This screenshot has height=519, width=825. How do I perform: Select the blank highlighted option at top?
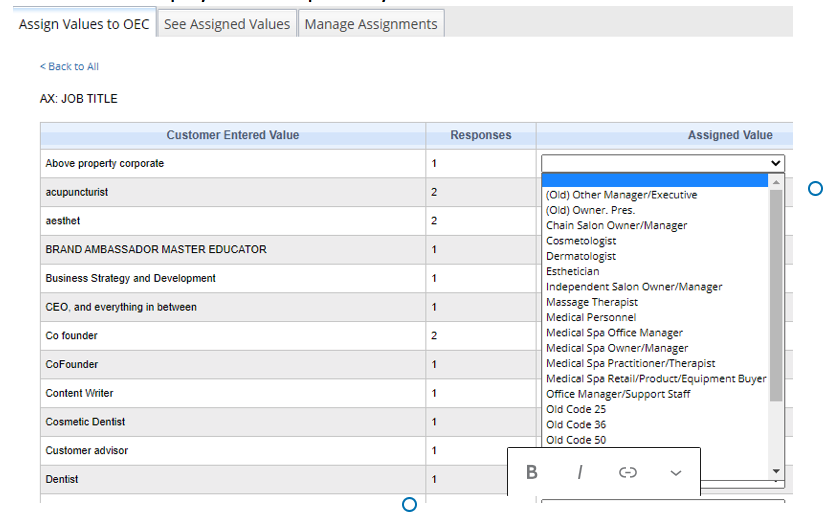pyautogui.click(x=655, y=180)
